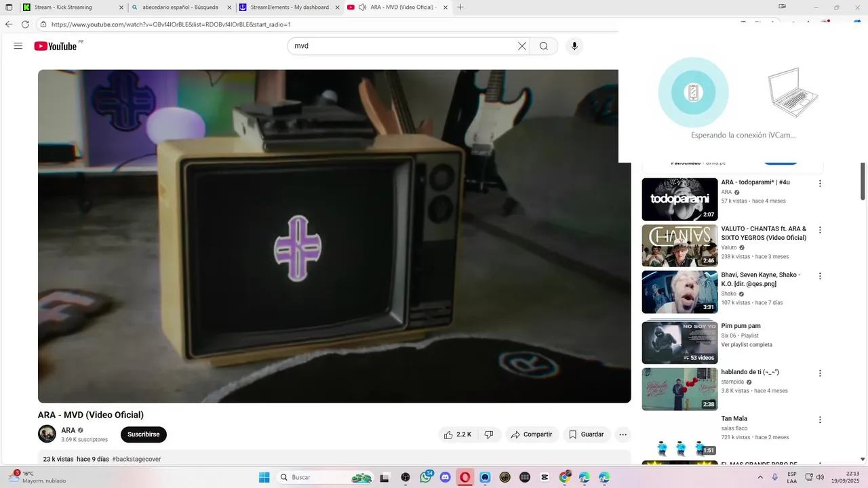The width and height of the screenshot is (868, 488).
Task: View site information lock icon
Action: tap(43, 24)
